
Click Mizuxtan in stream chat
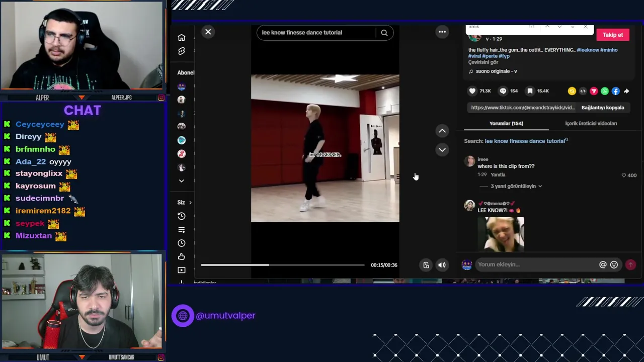pyautogui.click(x=34, y=236)
